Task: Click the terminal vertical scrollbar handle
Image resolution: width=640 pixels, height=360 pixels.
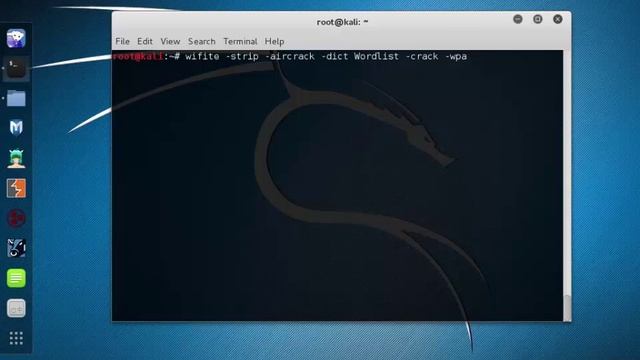Action: 567,308
